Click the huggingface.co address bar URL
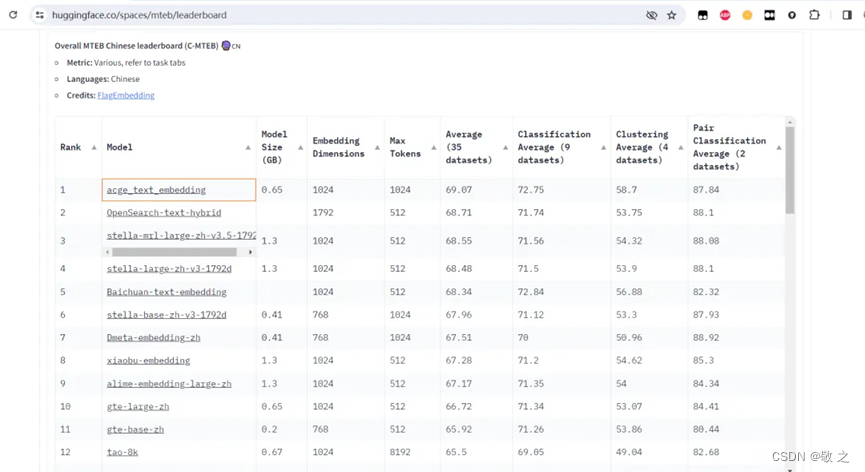The height and width of the screenshot is (472, 865). coord(139,15)
